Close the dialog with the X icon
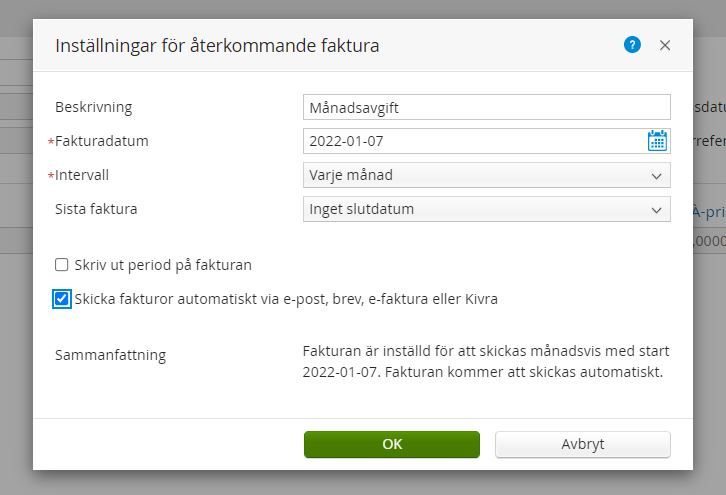The width and height of the screenshot is (726, 495). pos(665,45)
